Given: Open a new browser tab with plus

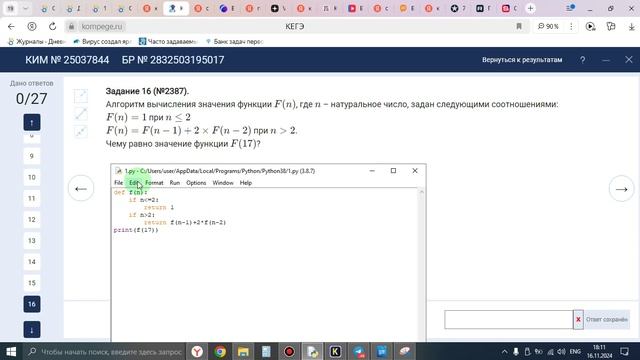Looking at the screenshot, I should 530,8.
